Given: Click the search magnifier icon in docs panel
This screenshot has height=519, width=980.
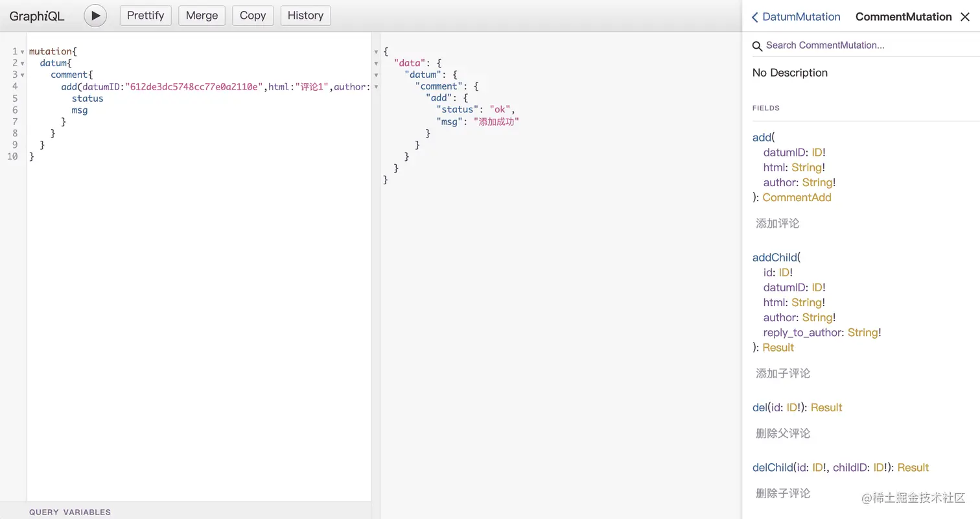Looking at the screenshot, I should click(756, 46).
